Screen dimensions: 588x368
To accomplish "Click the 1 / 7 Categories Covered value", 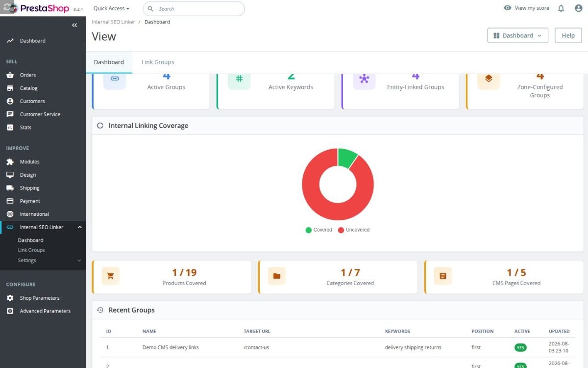I will click(350, 273).
